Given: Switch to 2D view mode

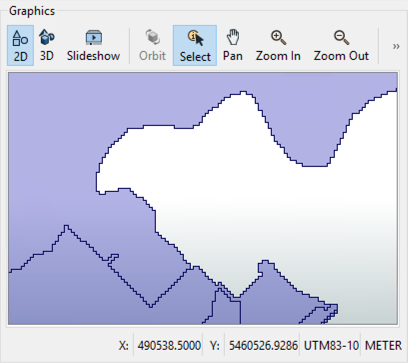Looking at the screenshot, I should (x=20, y=45).
